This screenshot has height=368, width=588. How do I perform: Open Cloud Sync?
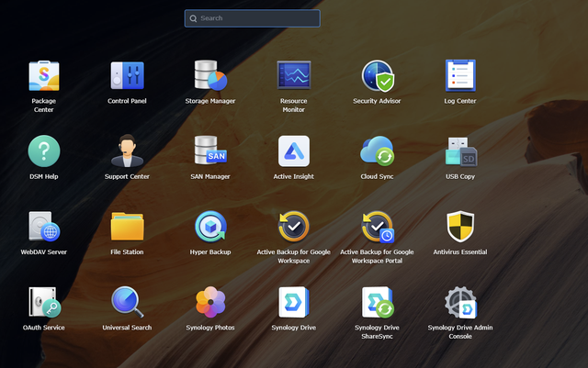point(377,151)
